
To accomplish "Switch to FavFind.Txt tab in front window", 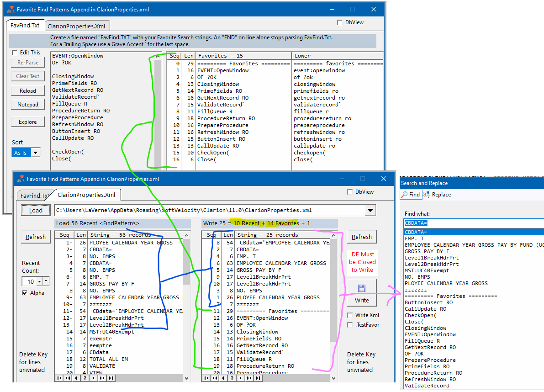I will (34, 196).
